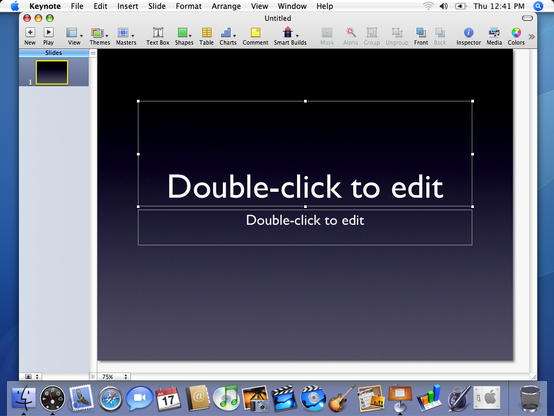Insert a Table

point(206,36)
